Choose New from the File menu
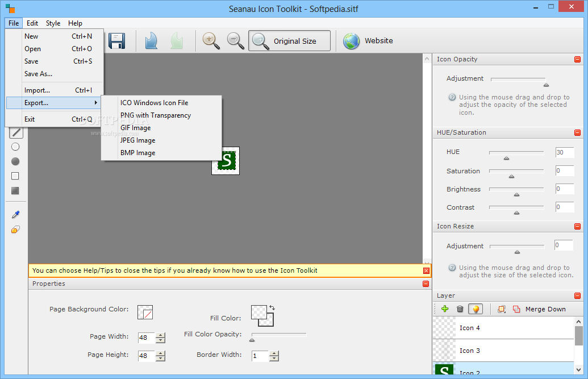The image size is (588, 379). 55,36
